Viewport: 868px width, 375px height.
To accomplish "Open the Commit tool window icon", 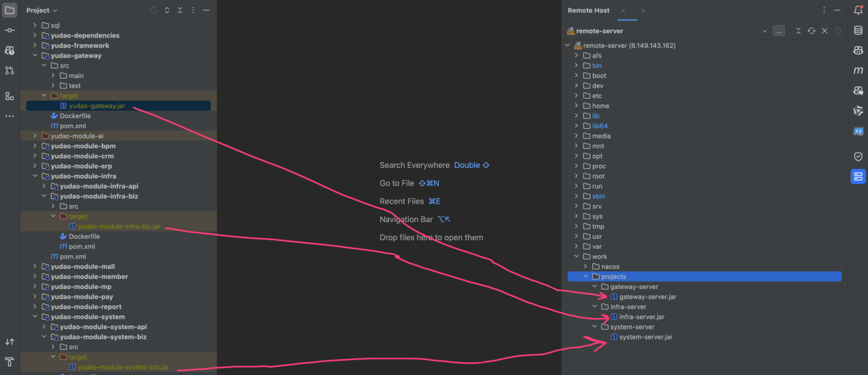I will [10, 30].
